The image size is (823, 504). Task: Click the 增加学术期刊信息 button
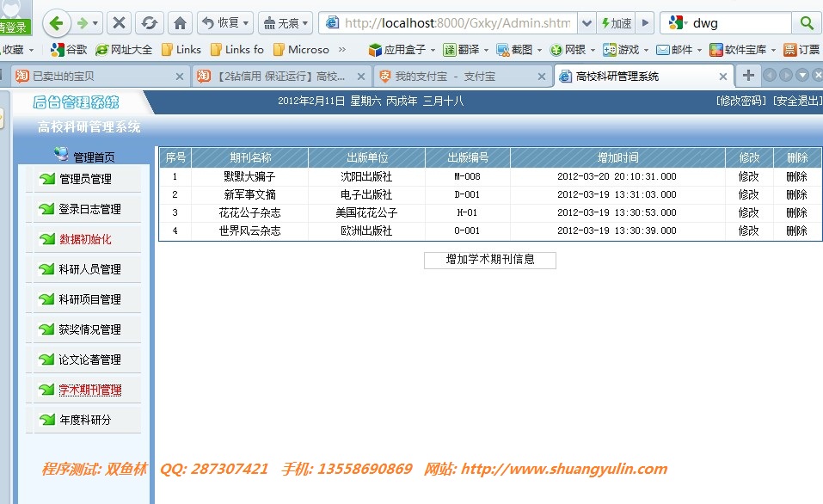tap(489, 260)
